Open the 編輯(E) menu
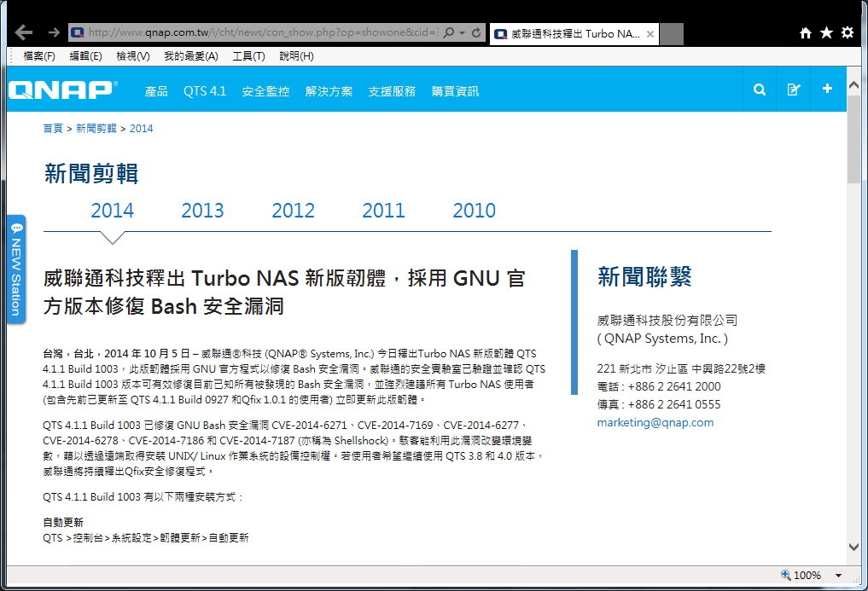This screenshot has width=868, height=591. [x=86, y=56]
